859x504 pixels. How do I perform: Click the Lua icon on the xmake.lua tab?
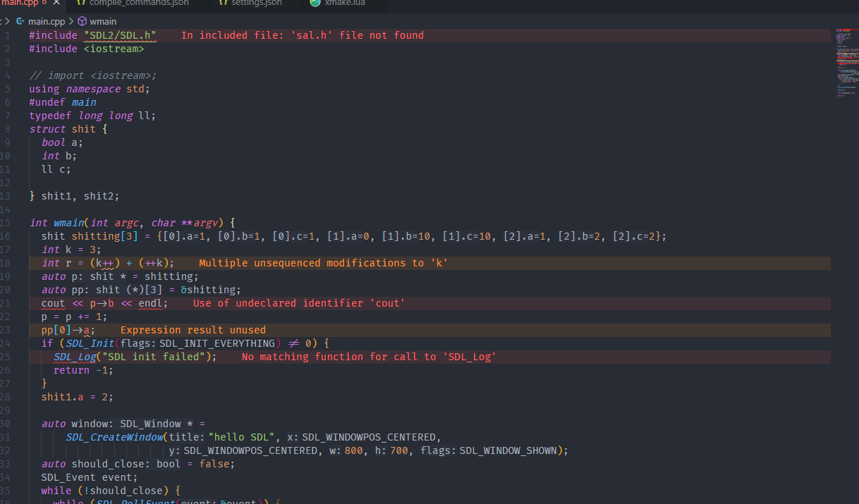[x=315, y=3]
